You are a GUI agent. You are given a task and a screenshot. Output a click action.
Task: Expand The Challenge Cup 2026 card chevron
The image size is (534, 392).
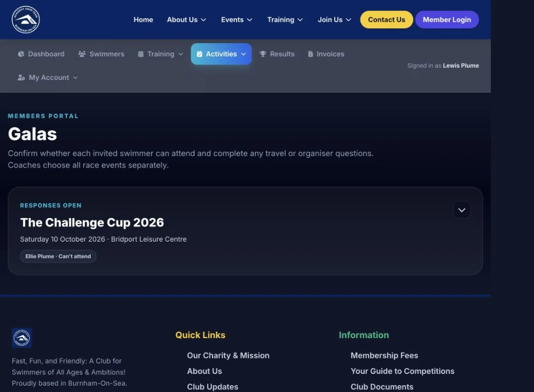pos(462,210)
